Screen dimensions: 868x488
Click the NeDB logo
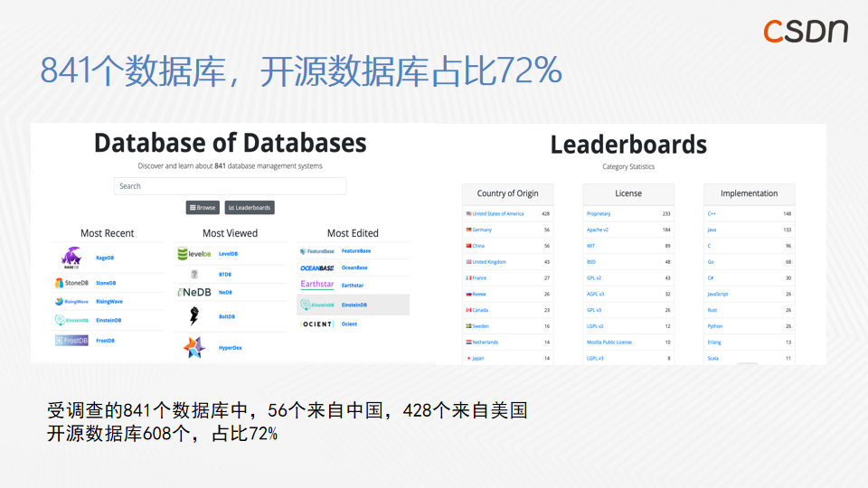pos(194,292)
